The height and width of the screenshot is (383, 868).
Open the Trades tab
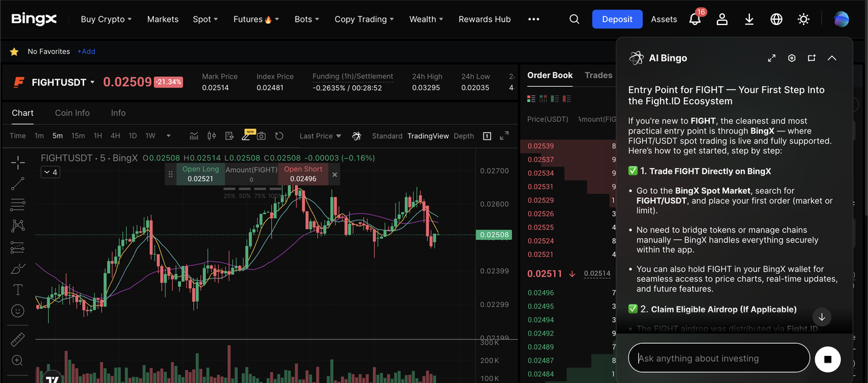[x=598, y=75]
